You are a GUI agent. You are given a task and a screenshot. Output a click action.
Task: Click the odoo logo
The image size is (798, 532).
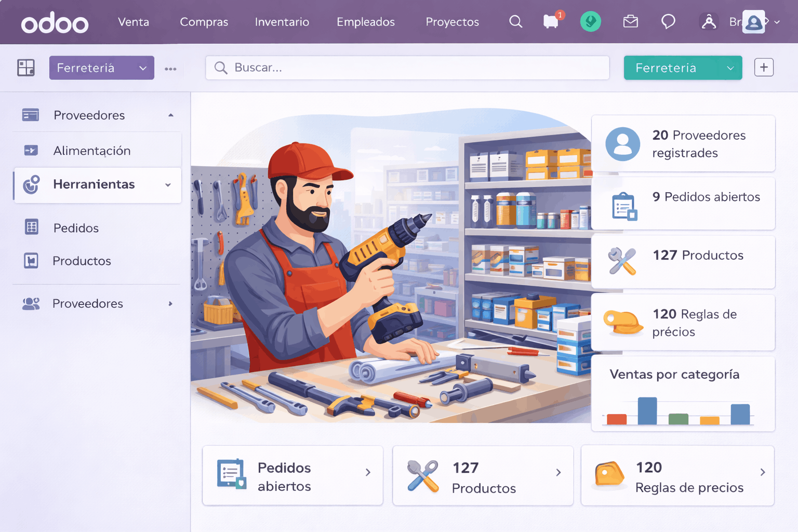(x=55, y=23)
